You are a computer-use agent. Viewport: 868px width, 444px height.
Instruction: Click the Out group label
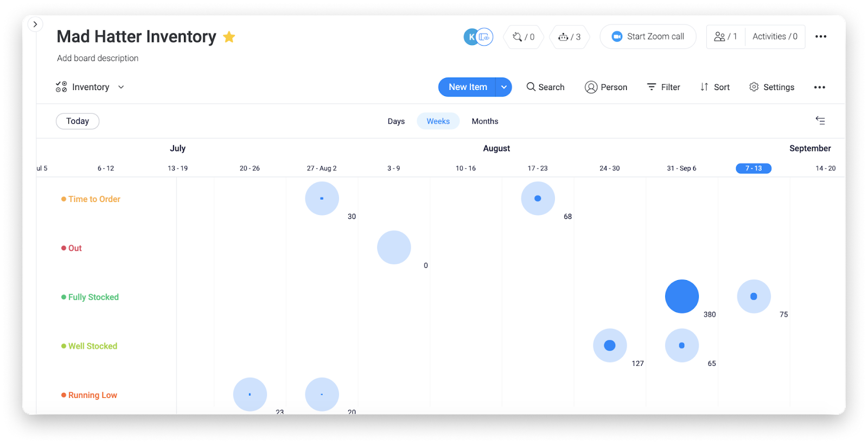tap(75, 248)
